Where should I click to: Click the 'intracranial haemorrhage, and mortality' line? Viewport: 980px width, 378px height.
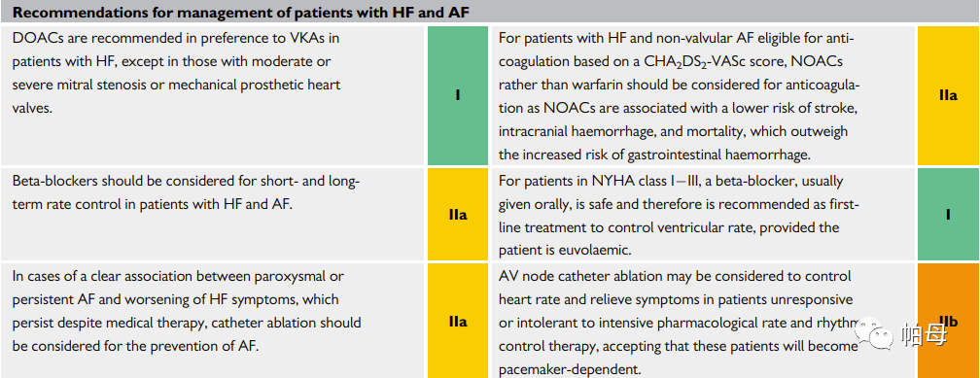click(673, 132)
